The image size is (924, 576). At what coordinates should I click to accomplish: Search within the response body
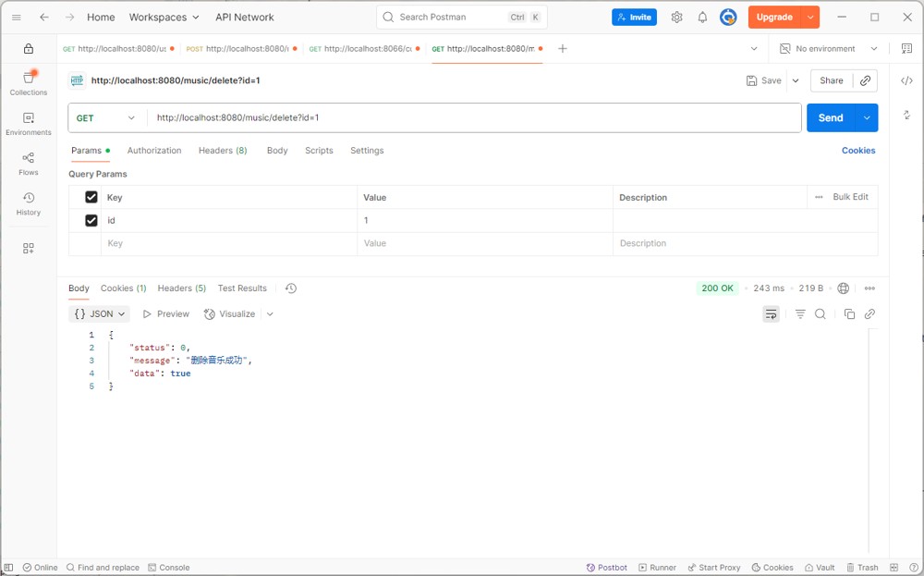[x=821, y=314]
